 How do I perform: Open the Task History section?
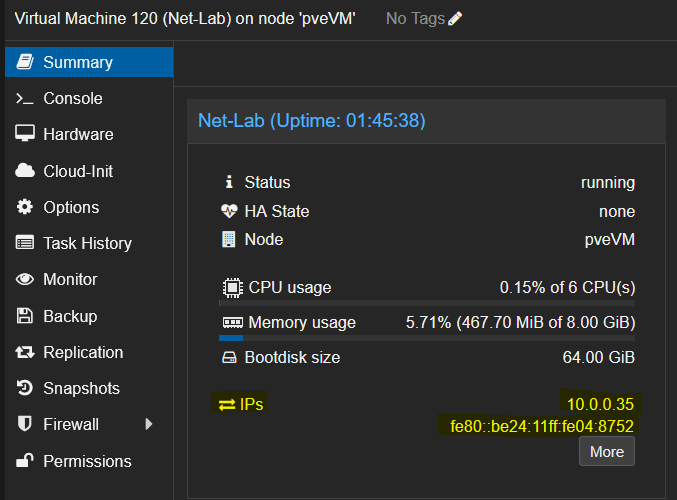(89, 243)
